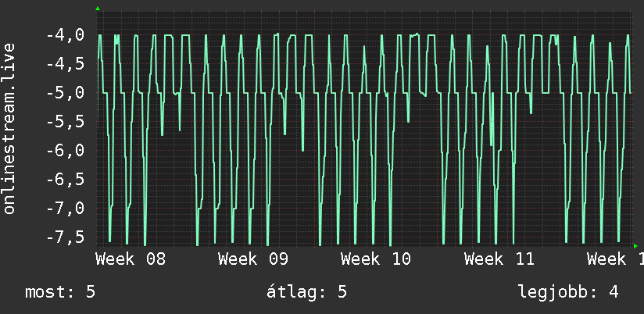This screenshot has height=314, width=644.
Task: Click the 'most: 5' current value text
Action: [60, 292]
